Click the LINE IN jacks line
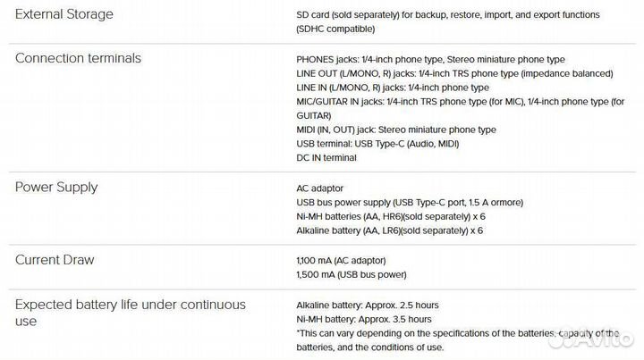The width and height of the screenshot is (644, 360). click(393, 88)
